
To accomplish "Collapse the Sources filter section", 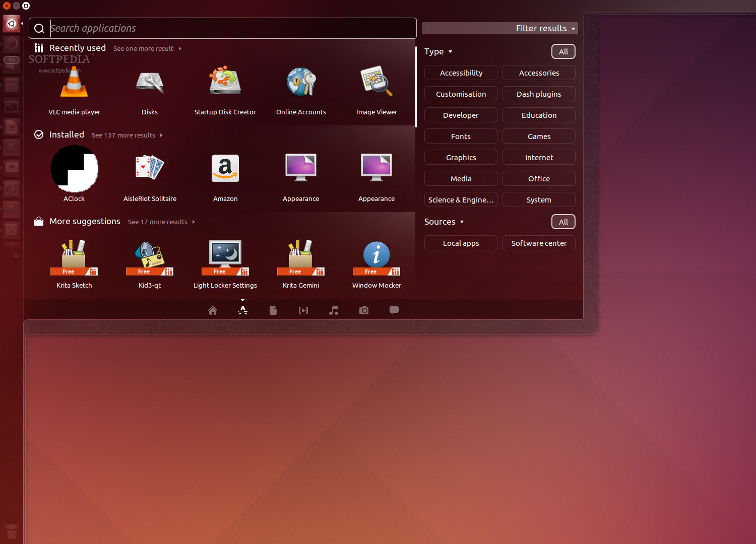I will 444,222.
